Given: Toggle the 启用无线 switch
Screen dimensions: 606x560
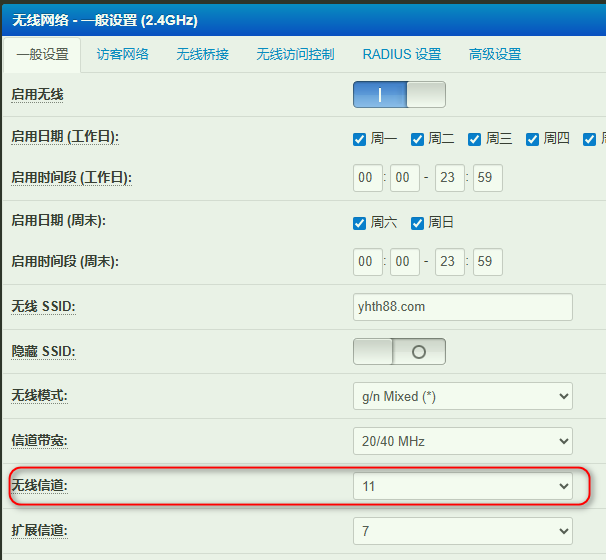Looking at the screenshot, I should [x=399, y=95].
